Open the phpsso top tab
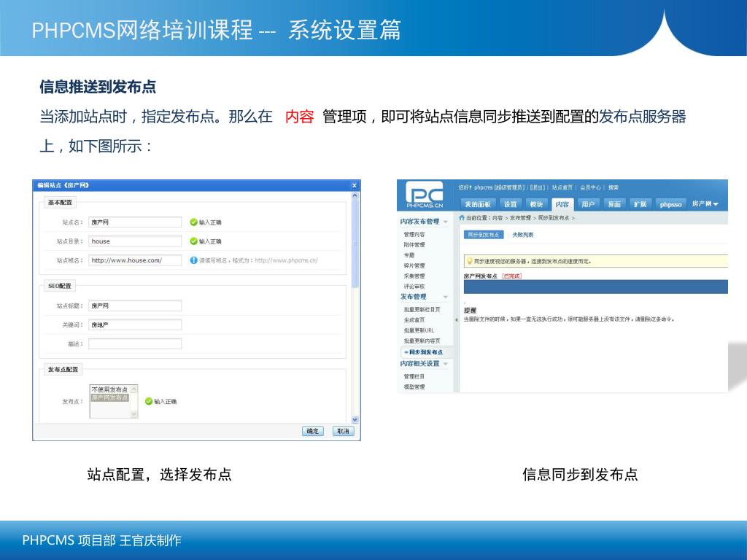 pyautogui.click(x=671, y=204)
